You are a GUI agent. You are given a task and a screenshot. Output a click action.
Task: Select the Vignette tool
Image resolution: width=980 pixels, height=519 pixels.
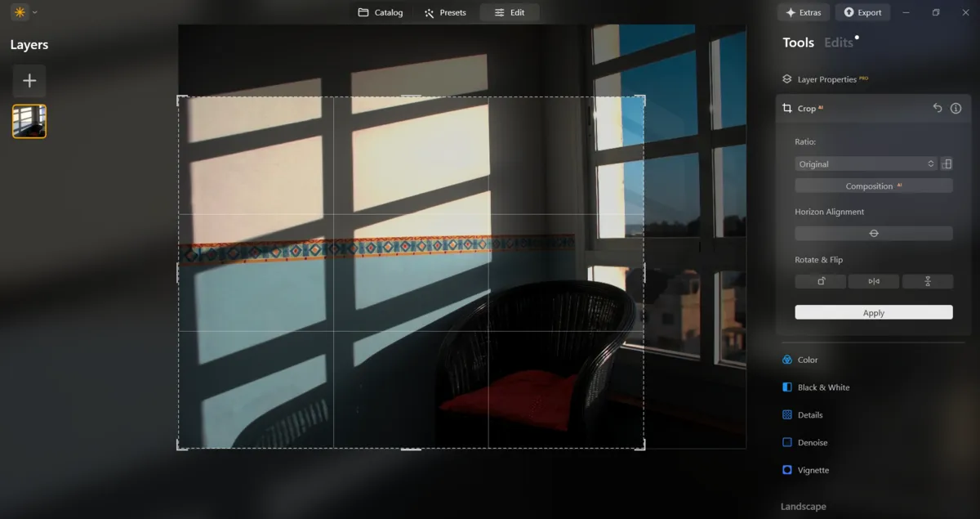coord(813,470)
